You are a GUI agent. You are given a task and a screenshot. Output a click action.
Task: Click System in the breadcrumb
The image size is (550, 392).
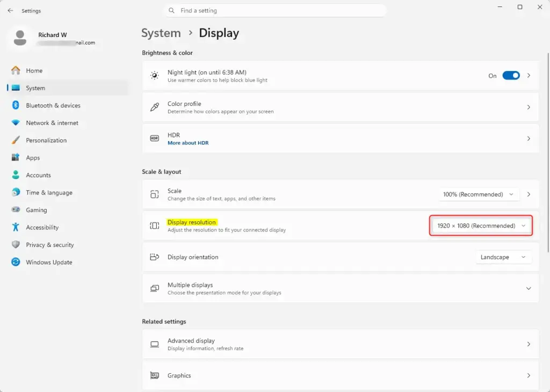161,33
